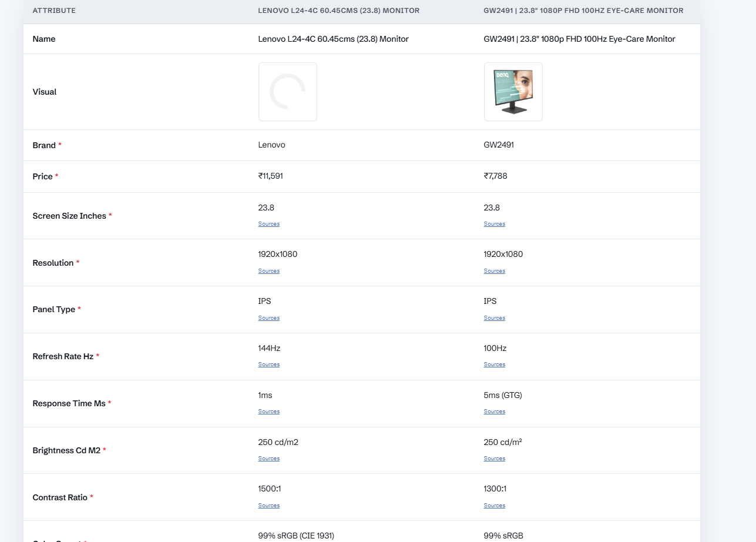Click the loading Lenovo visual placeholder
756x542 pixels.
click(287, 91)
